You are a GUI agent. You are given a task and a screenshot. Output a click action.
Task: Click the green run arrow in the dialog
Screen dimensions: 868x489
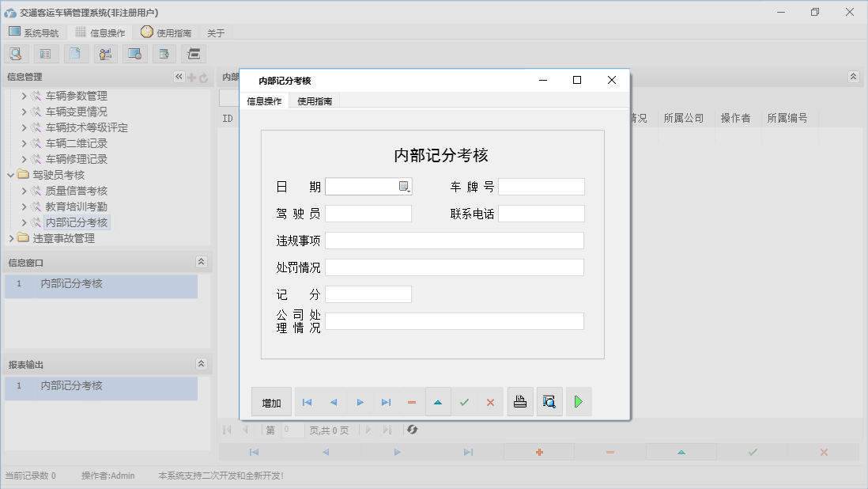[x=578, y=401]
